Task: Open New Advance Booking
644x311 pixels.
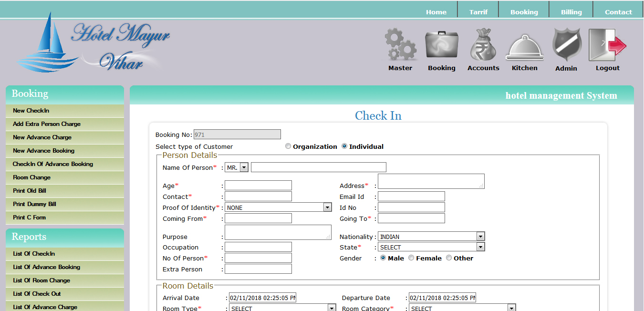Action: (65, 151)
